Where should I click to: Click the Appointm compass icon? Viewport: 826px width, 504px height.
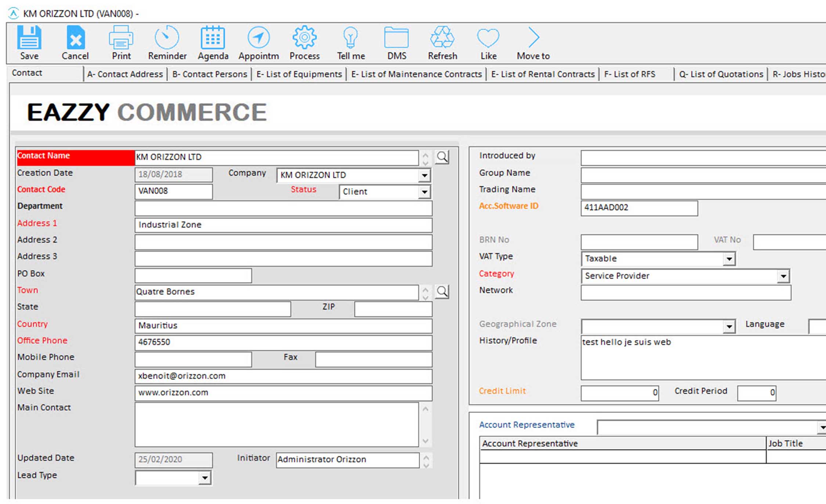point(258,37)
